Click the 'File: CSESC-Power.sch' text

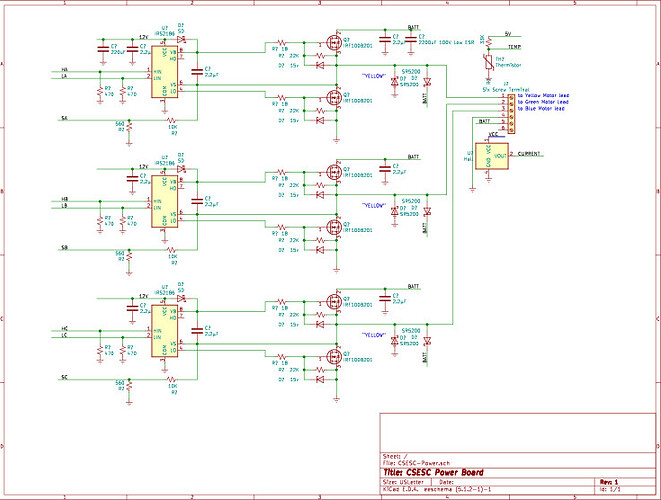[416, 463]
